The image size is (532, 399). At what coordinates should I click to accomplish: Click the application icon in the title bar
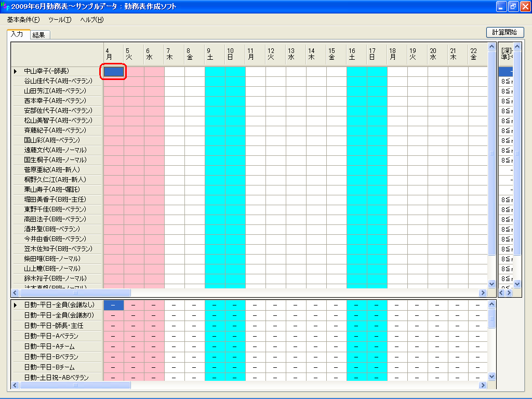click(5, 6)
